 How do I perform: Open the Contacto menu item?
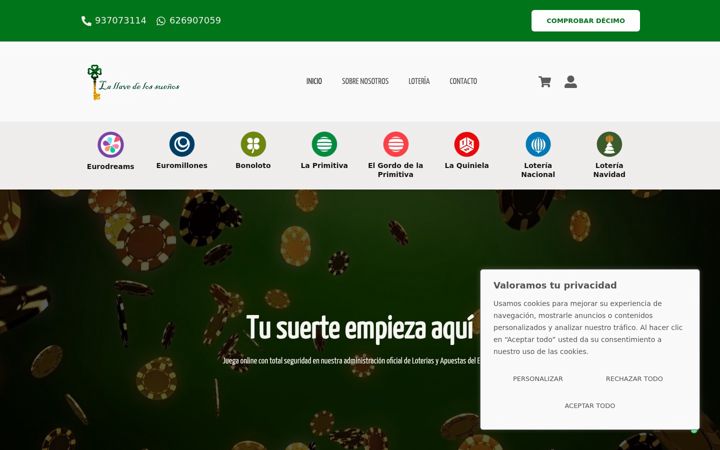click(463, 81)
